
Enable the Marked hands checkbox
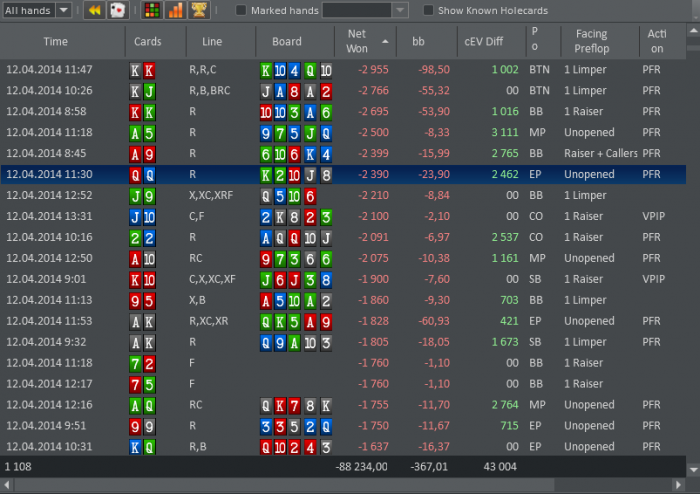click(x=241, y=10)
